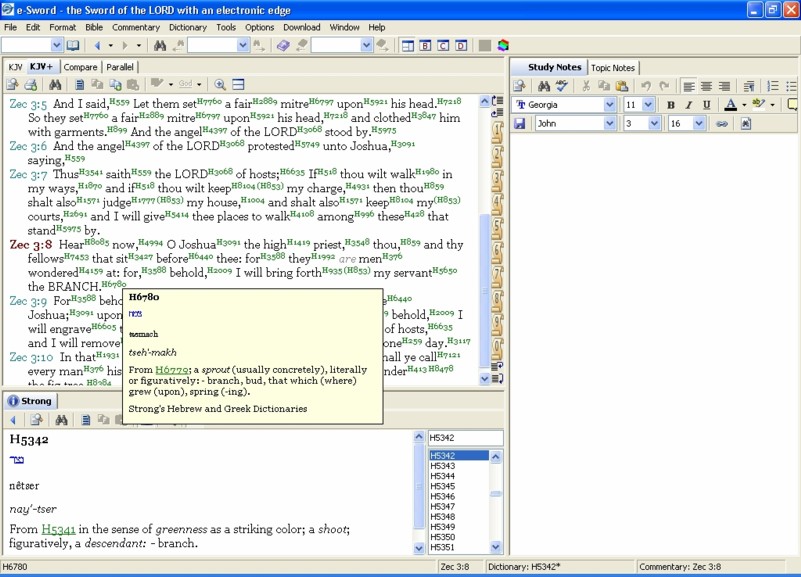The width and height of the screenshot is (801, 577).
Task: Click the insert hyperlink chain icon
Action: pyautogui.click(x=721, y=124)
